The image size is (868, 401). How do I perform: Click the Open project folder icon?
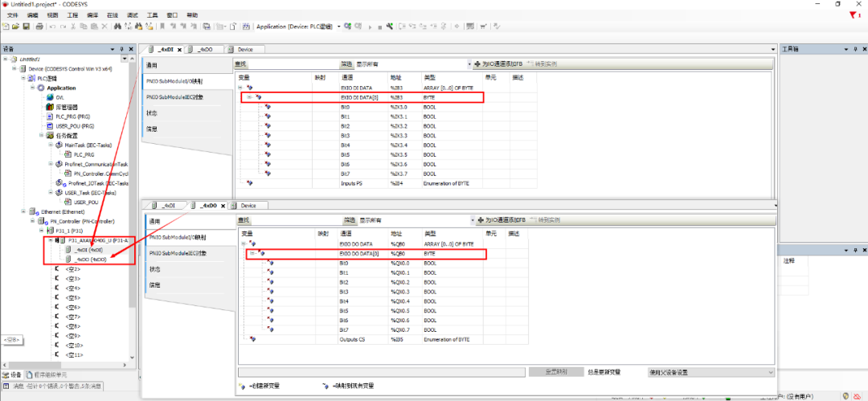[16, 27]
